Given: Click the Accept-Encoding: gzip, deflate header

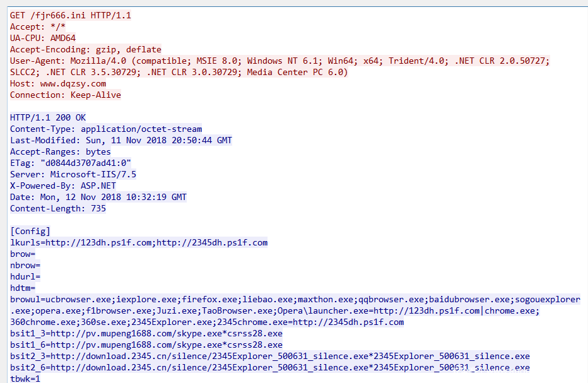Looking at the screenshot, I should (85, 49).
